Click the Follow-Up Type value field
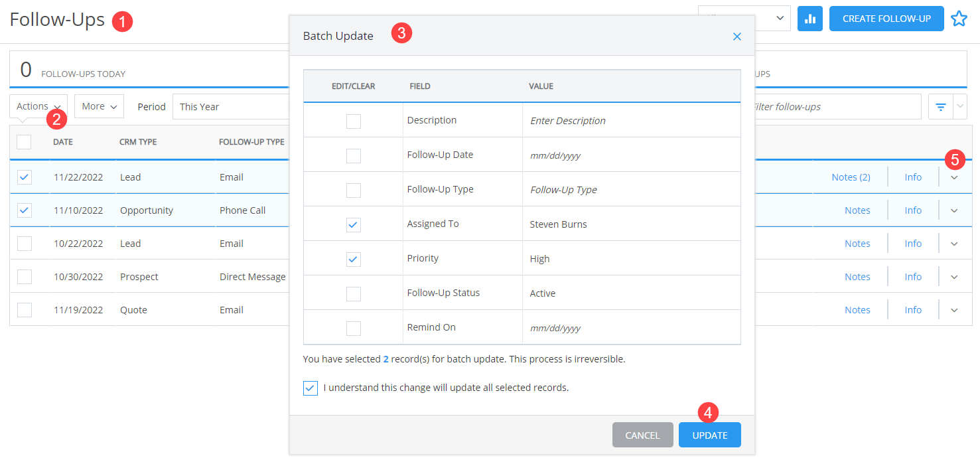This screenshot has height=462, width=980. [631, 190]
